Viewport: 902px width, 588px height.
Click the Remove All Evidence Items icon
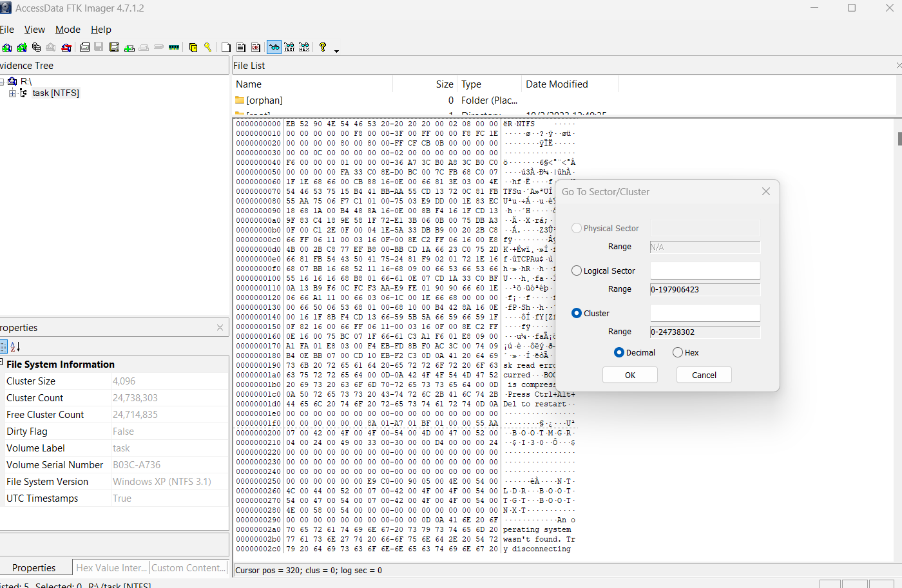point(66,47)
